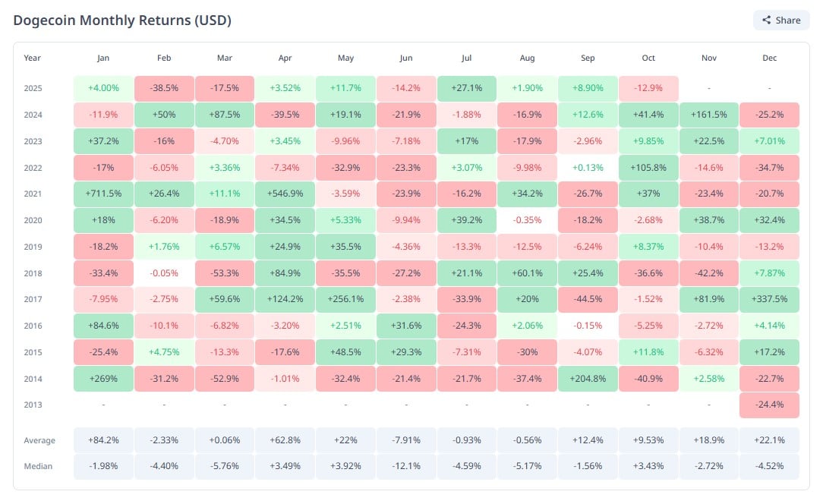The width and height of the screenshot is (823, 504).
Task: Click the January 2014 +269% cell
Action: tap(103, 379)
